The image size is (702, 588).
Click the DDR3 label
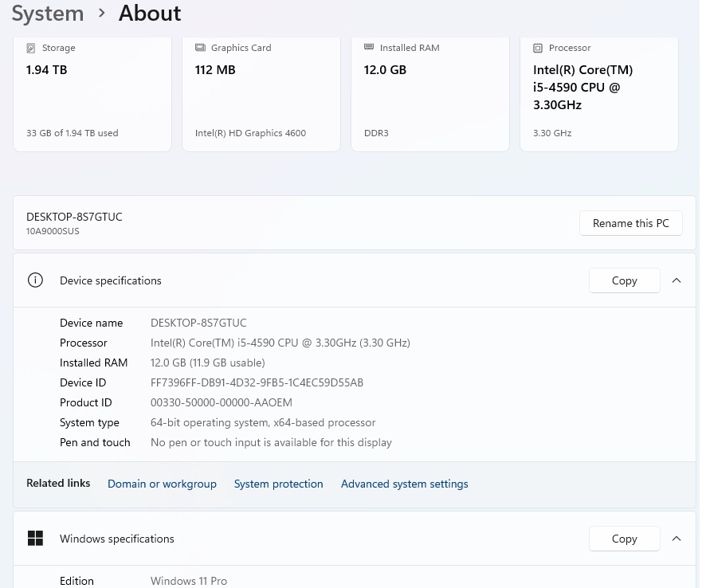377,133
